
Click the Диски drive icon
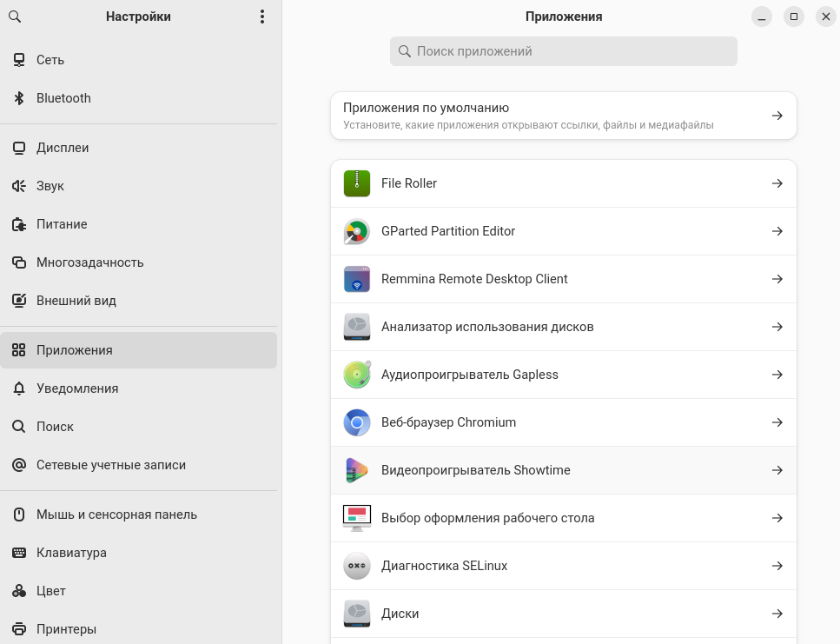(357, 614)
